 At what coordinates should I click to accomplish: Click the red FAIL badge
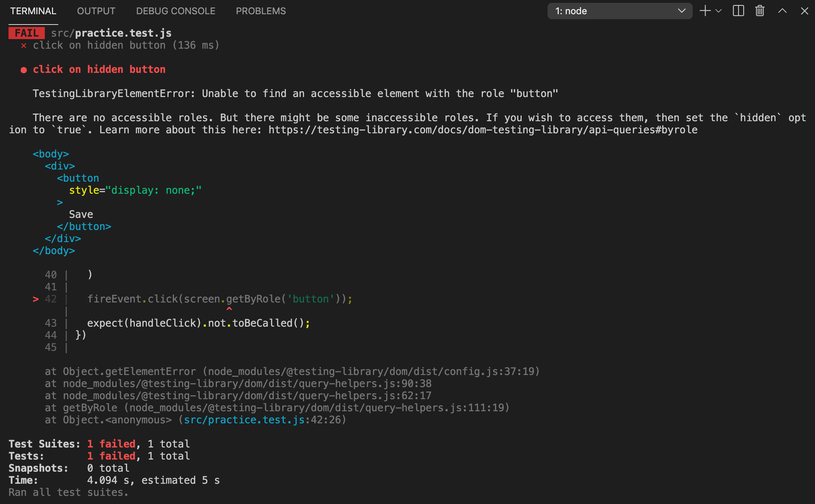click(27, 33)
